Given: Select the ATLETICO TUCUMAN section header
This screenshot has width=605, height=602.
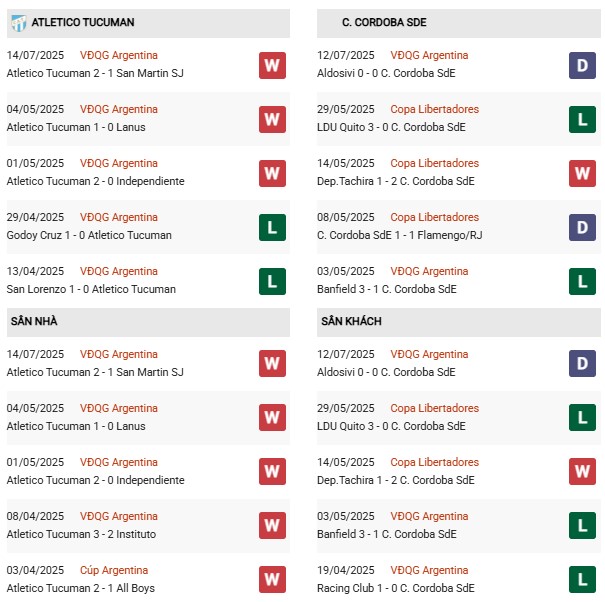Looking at the screenshot, I should 83,22.
